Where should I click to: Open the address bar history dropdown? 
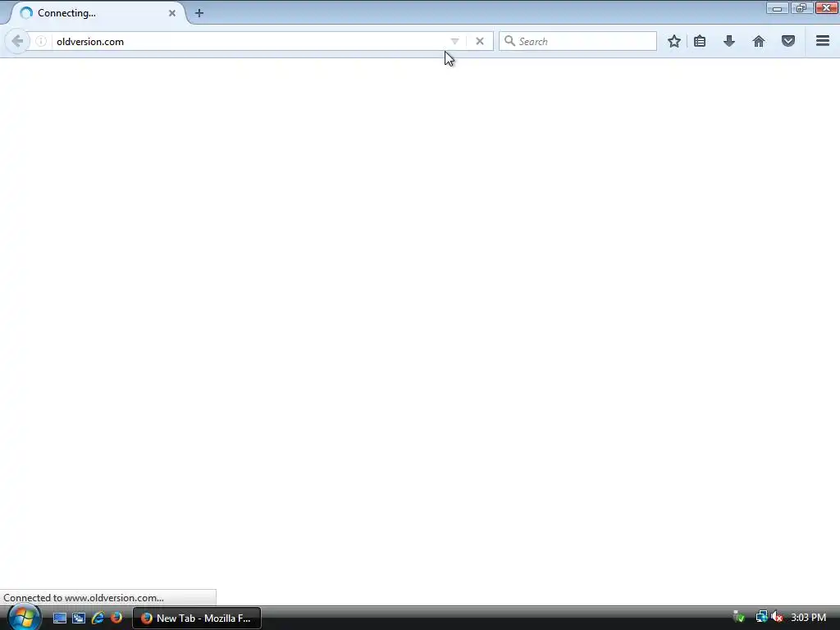point(454,41)
